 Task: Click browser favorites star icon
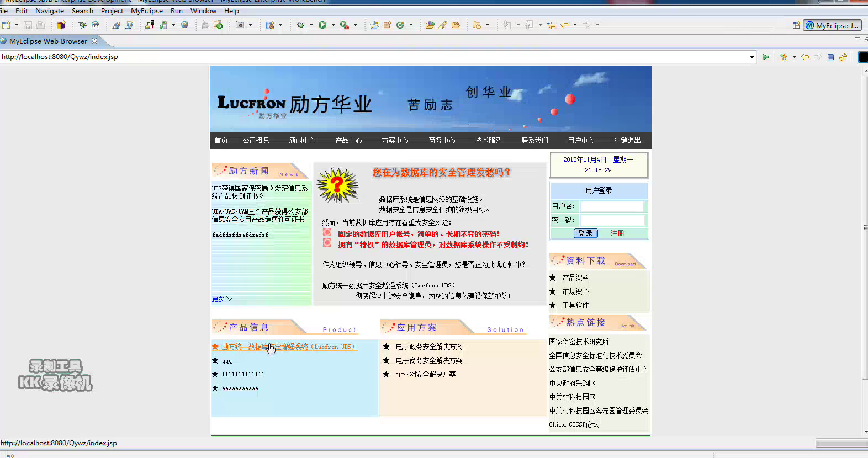pos(784,57)
